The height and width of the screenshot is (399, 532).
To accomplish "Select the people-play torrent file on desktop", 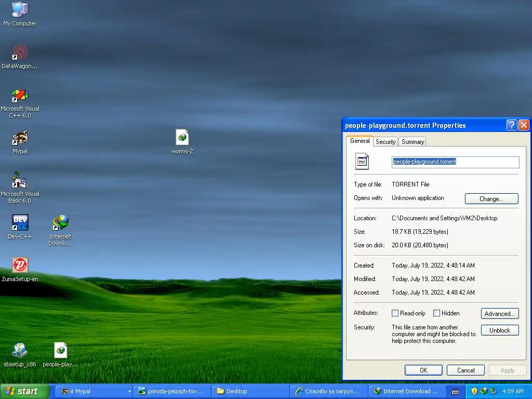I will coord(60,354).
